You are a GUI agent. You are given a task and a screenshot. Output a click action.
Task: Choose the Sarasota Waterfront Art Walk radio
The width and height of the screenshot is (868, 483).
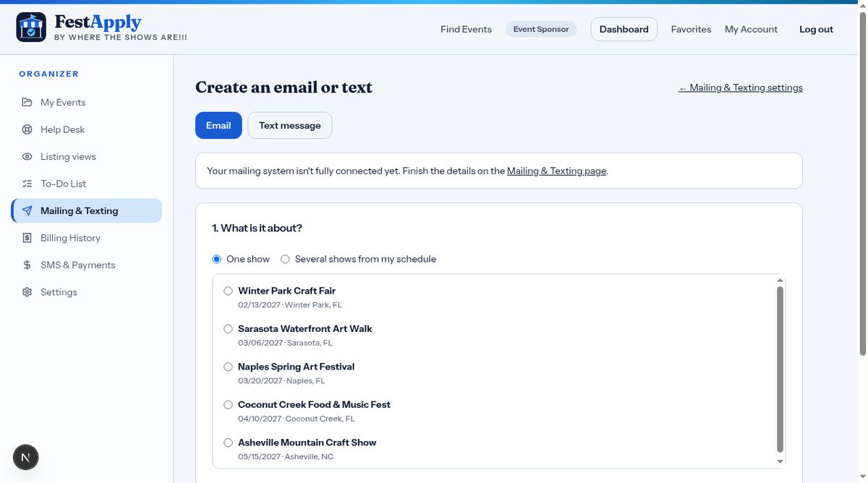click(x=228, y=329)
